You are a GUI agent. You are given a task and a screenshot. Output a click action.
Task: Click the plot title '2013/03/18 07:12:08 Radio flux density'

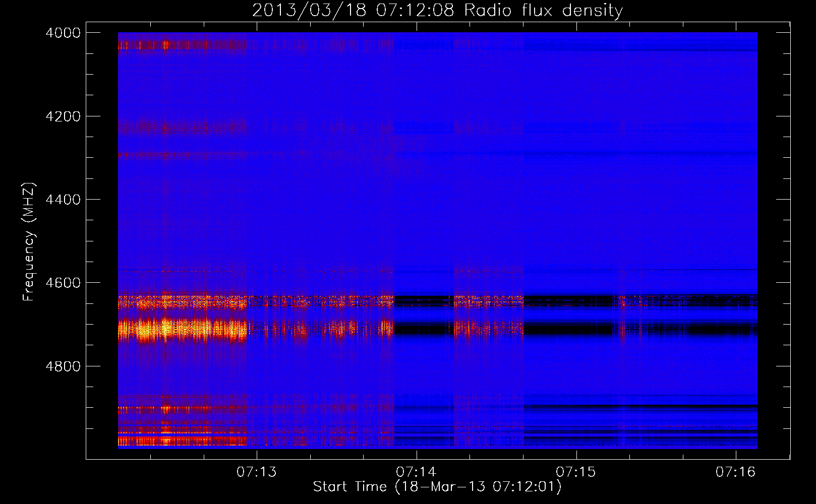click(x=437, y=10)
